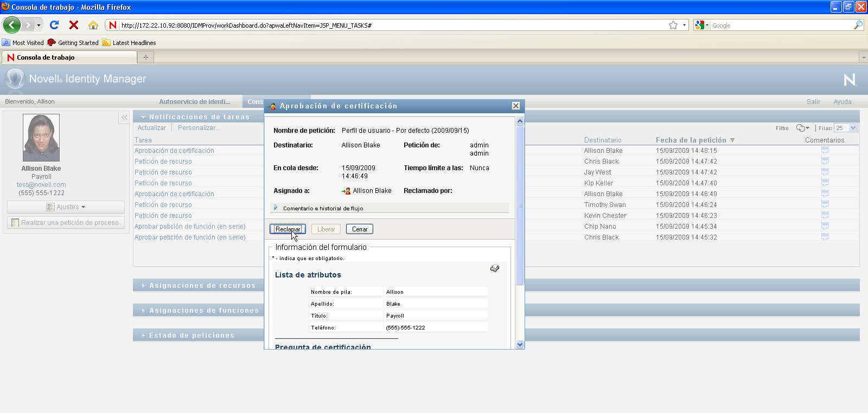Focus the browser address URL field
Image resolution: width=868 pixels, height=413 pixels.
point(393,25)
